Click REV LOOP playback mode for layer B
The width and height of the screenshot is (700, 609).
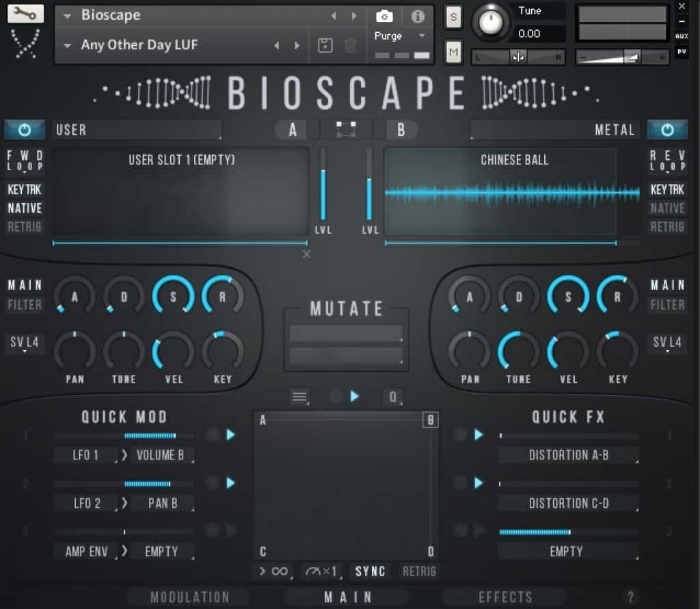click(667, 161)
